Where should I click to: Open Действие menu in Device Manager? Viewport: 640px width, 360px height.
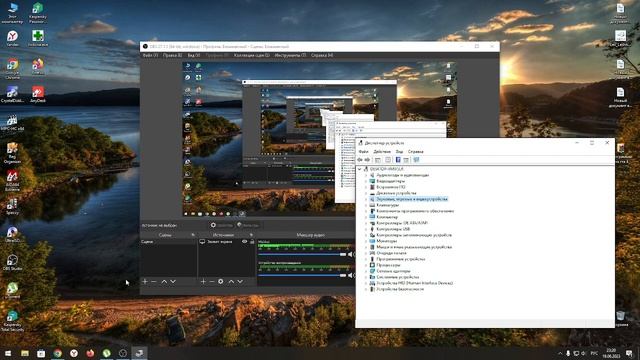tap(382, 151)
